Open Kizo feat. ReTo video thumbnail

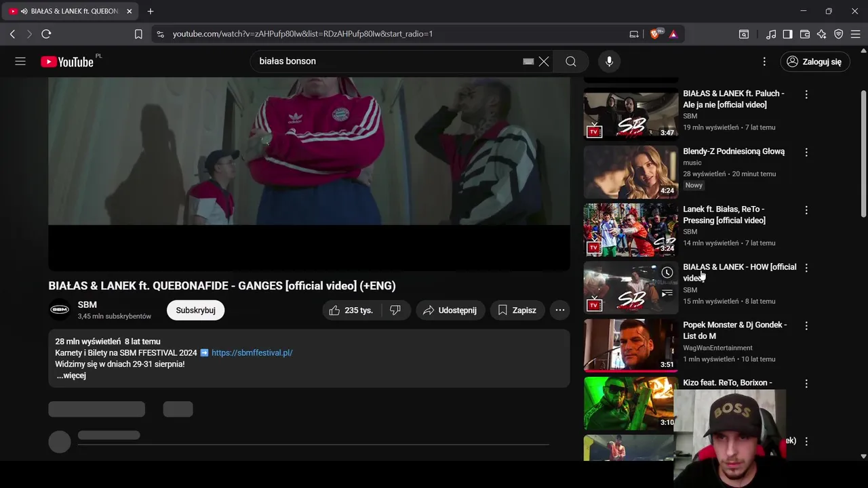(631, 403)
